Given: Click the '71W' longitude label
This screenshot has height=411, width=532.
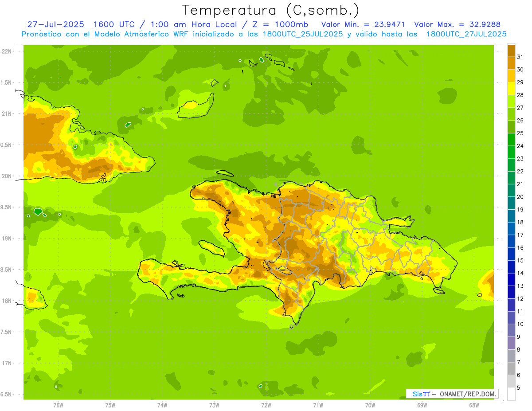Looking at the screenshot, I should coord(318,405).
